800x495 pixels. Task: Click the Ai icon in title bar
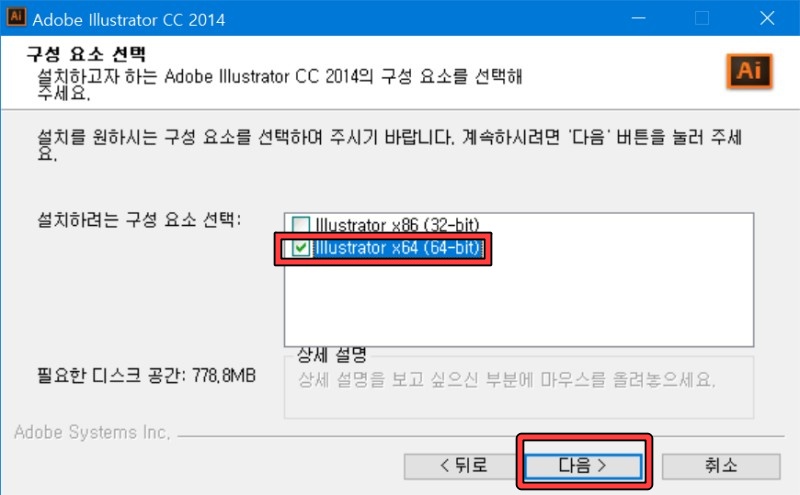coord(16,17)
